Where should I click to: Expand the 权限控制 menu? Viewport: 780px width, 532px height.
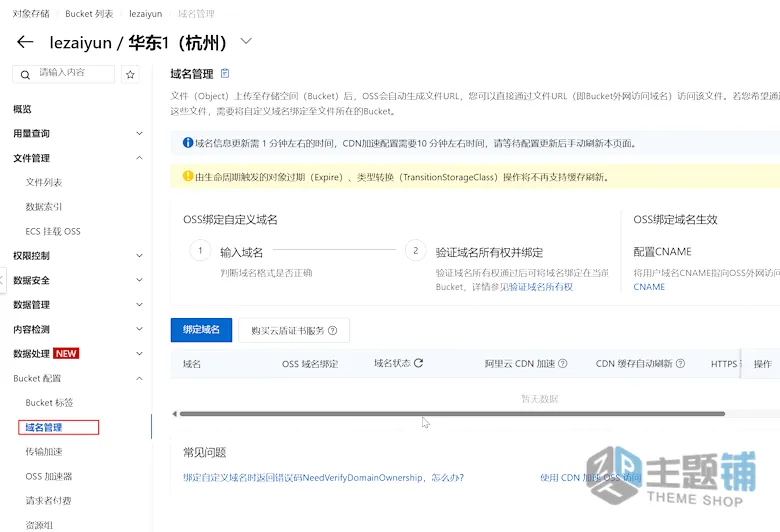78,256
